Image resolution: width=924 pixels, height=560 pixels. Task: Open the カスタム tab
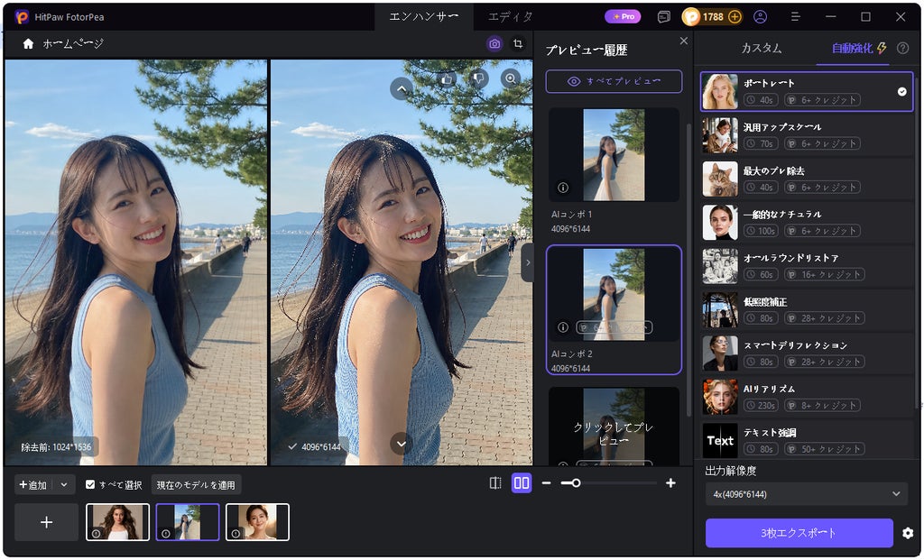click(x=762, y=49)
